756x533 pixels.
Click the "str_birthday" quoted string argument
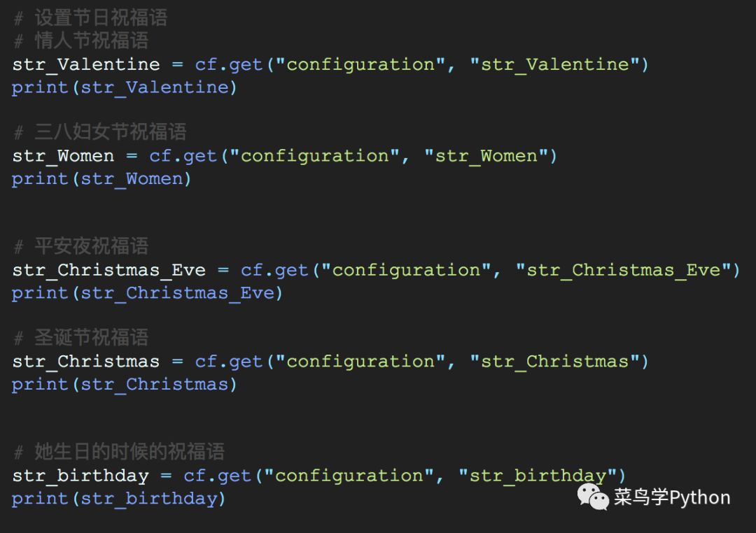pyautogui.click(x=537, y=476)
